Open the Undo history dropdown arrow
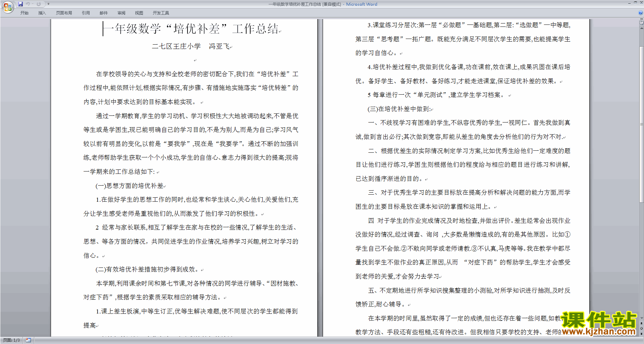Screen dimensions: 644x344 33,4
